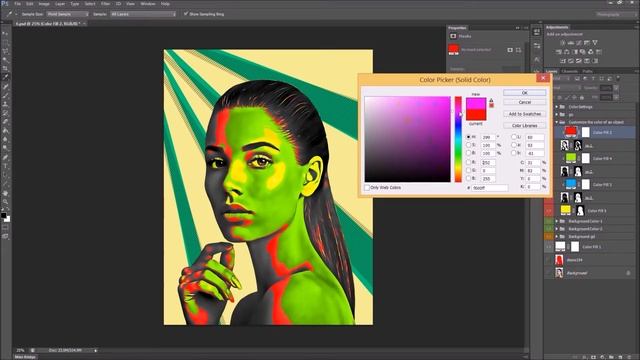This screenshot has width=640, height=360.
Task: Select the Horizontal Type tool
Action: coord(5,165)
